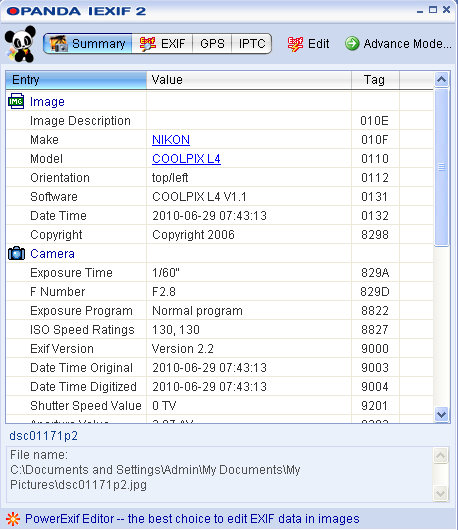458x530 pixels.
Task: Collapse the Camera group header
Action: coord(52,254)
